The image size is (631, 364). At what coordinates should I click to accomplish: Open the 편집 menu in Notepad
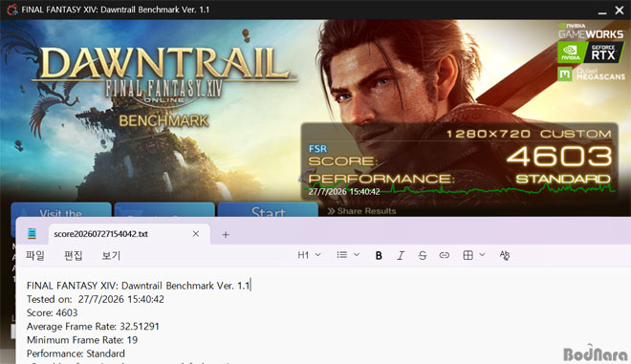[x=74, y=255]
